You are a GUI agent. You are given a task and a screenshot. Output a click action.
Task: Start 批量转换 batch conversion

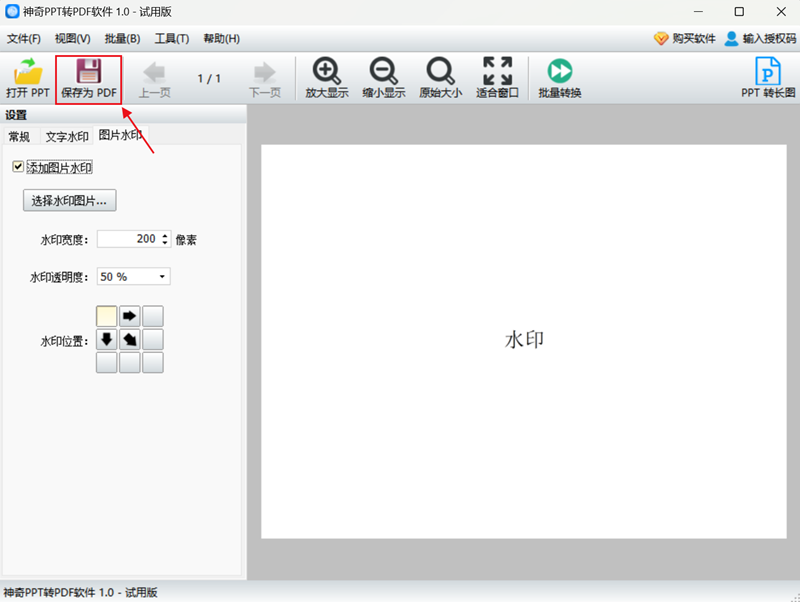[x=560, y=79]
